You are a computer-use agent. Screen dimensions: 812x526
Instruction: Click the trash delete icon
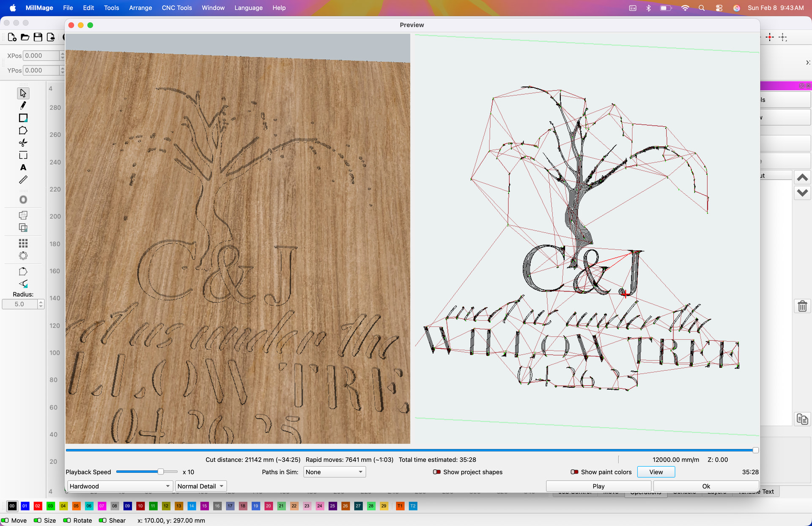[802, 306]
